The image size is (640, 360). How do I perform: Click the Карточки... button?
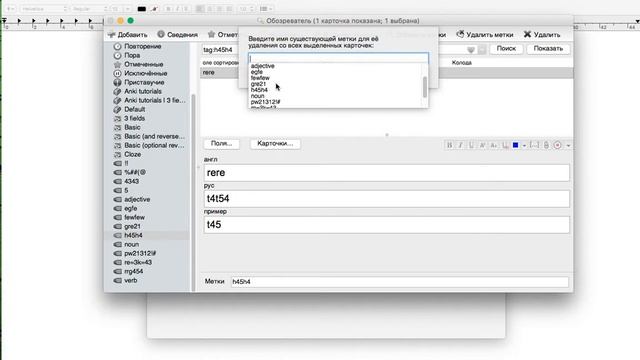click(x=275, y=144)
